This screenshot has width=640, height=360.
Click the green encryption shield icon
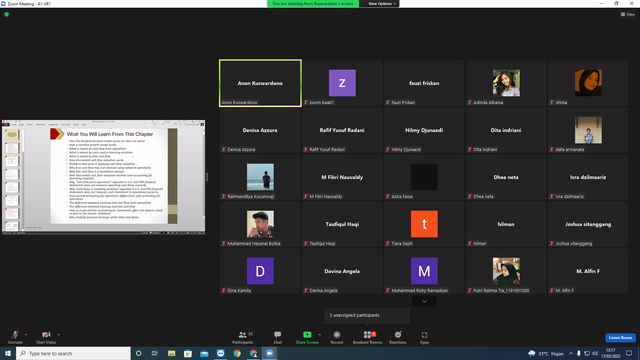[7, 14]
